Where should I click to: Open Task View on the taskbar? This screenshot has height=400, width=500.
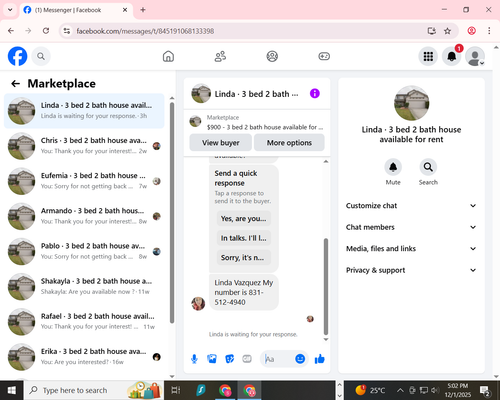pos(175,390)
